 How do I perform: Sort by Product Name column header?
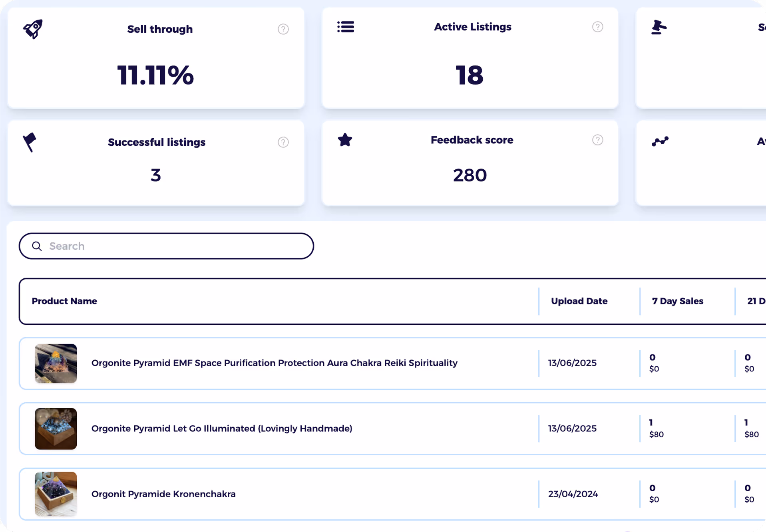click(x=64, y=301)
